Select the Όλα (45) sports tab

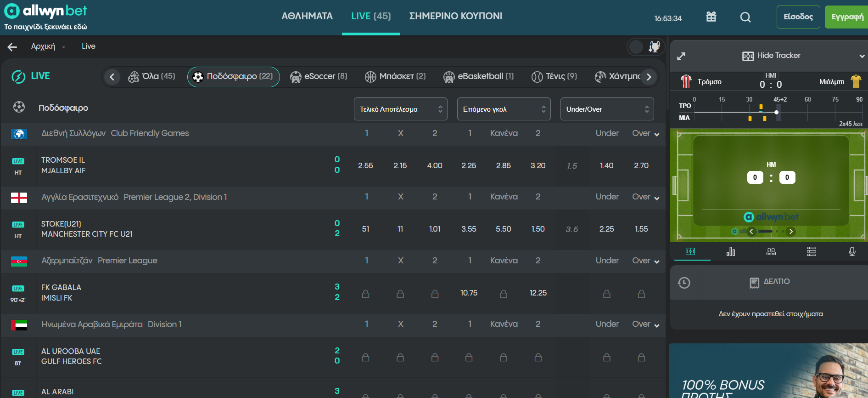[x=151, y=77]
